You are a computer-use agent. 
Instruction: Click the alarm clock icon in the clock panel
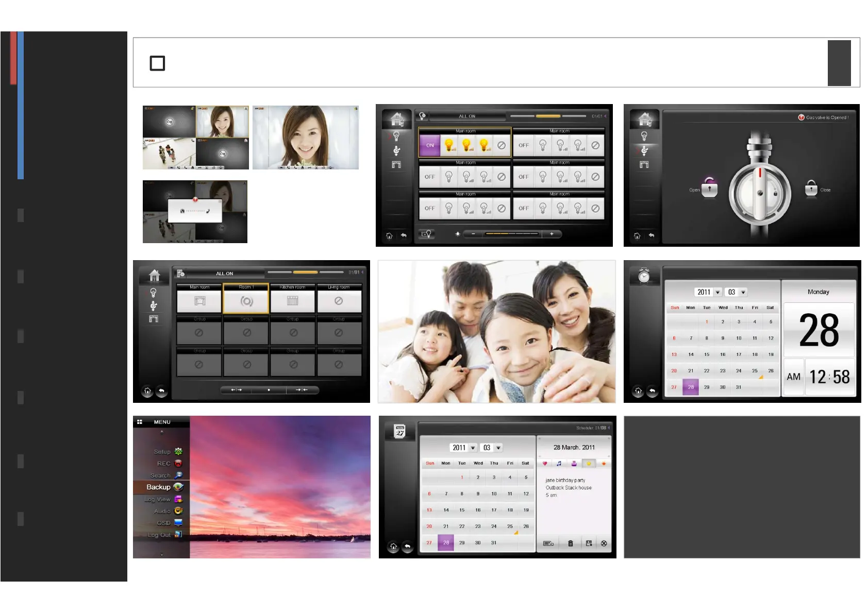point(644,276)
